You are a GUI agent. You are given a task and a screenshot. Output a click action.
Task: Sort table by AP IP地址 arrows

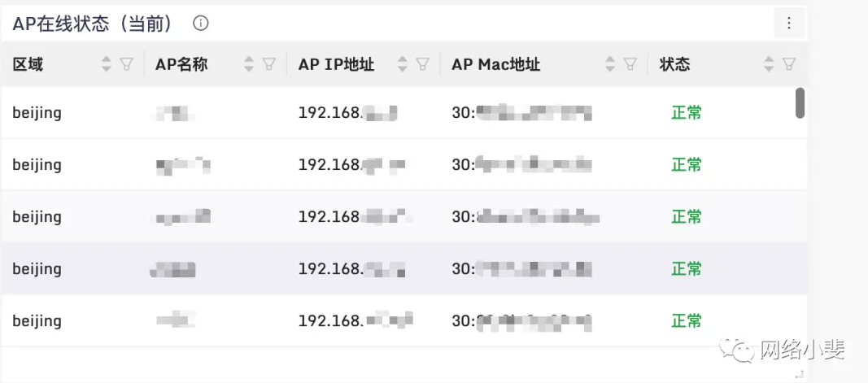[x=403, y=64]
